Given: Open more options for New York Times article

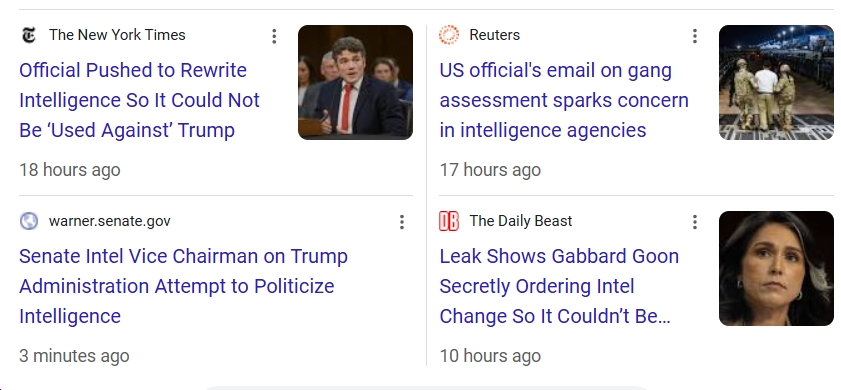Looking at the screenshot, I should pyautogui.click(x=274, y=36).
